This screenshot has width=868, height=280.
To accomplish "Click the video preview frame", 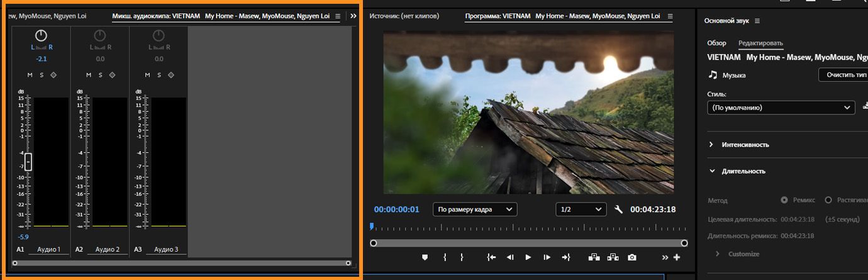I will coord(529,113).
